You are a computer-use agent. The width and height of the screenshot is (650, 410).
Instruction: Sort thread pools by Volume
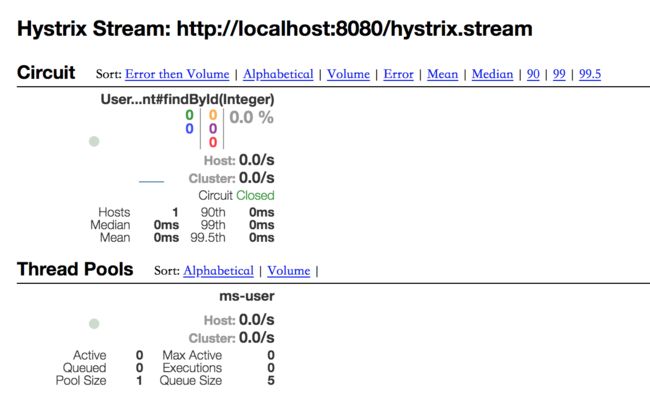pyautogui.click(x=289, y=271)
